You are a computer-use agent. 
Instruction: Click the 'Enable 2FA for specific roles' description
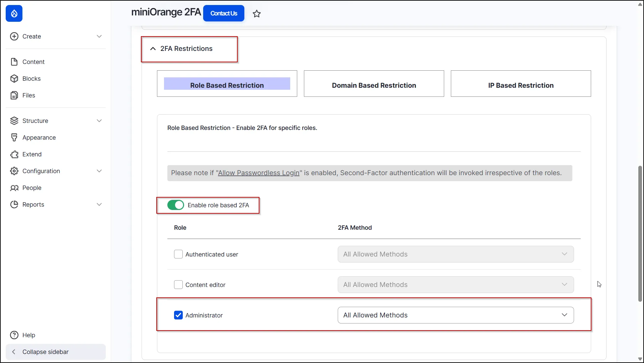click(x=276, y=128)
